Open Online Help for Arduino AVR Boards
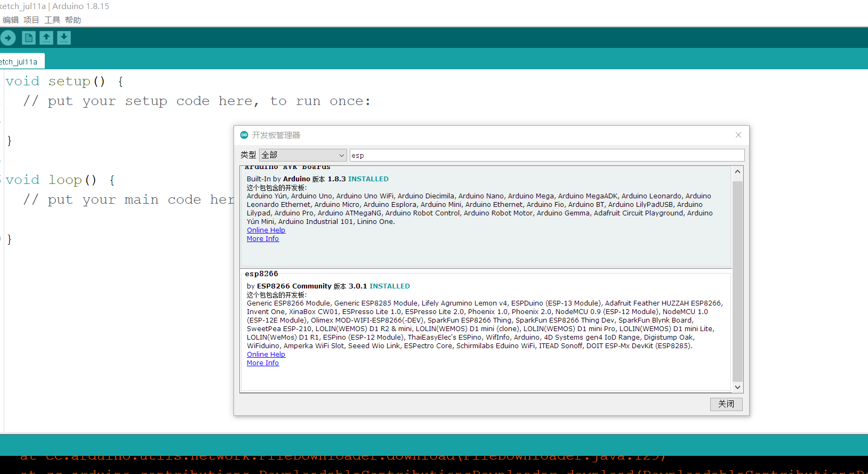The height and width of the screenshot is (474, 868). point(266,230)
